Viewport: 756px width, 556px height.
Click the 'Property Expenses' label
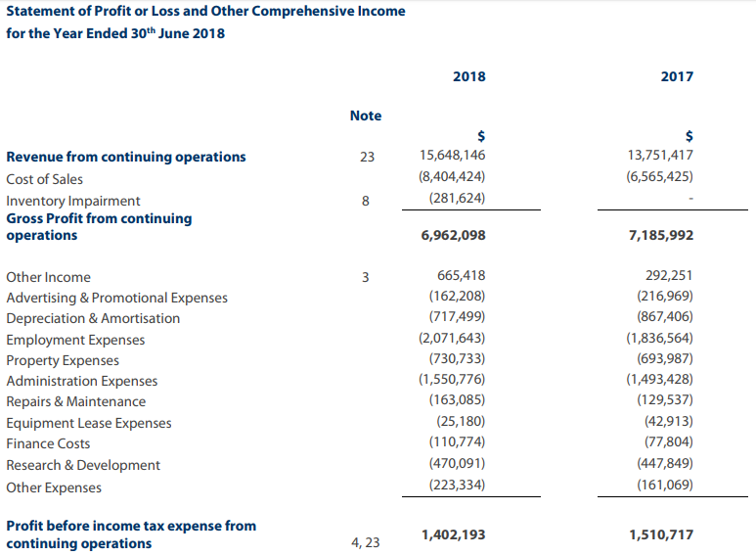coord(63,361)
